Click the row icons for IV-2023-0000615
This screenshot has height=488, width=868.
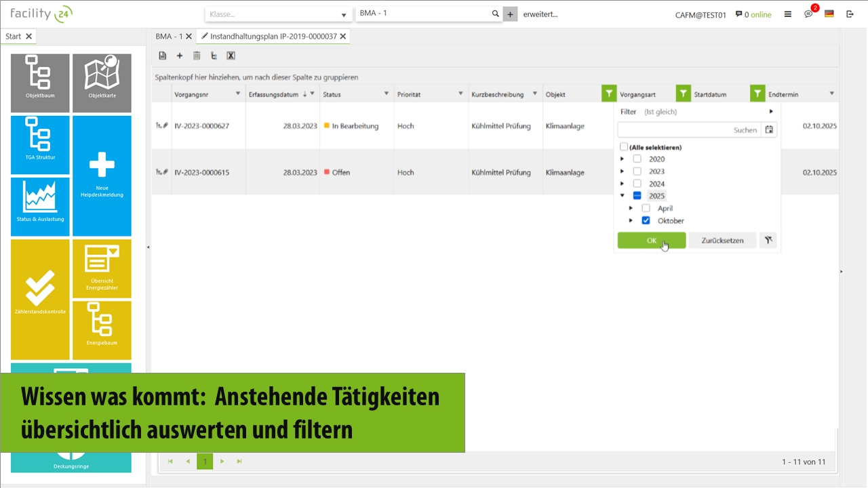click(x=161, y=172)
